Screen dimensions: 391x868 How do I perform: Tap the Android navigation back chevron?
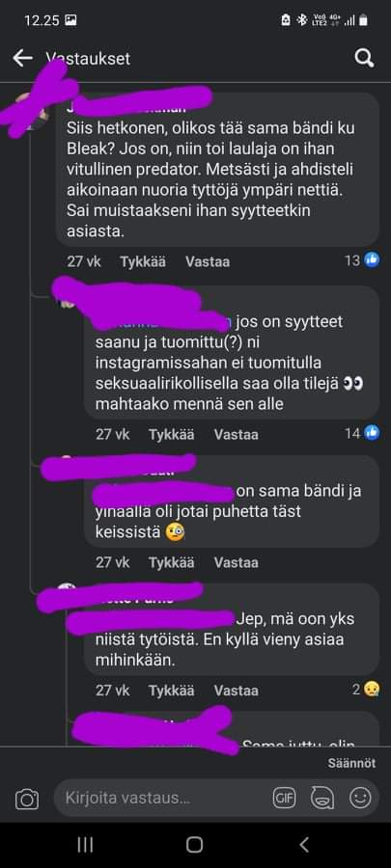click(x=303, y=844)
